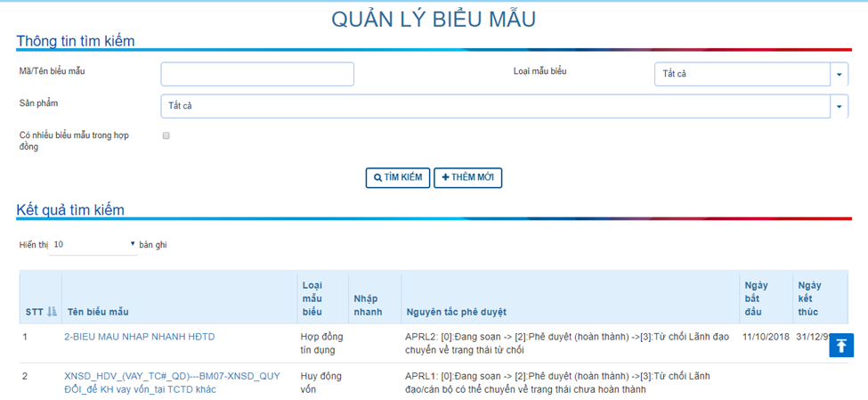
Task: Click the Ngày kết thúc column header
Action: [x=808, y=298]
